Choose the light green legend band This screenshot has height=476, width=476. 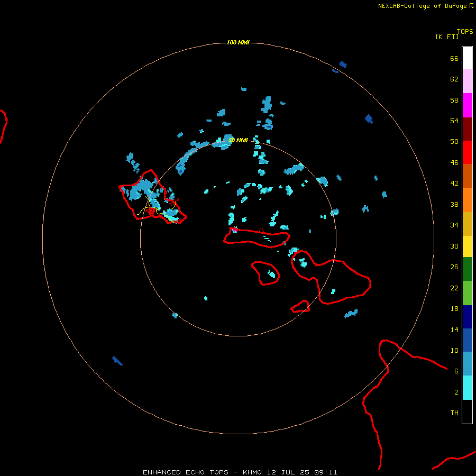coord(467,293)
